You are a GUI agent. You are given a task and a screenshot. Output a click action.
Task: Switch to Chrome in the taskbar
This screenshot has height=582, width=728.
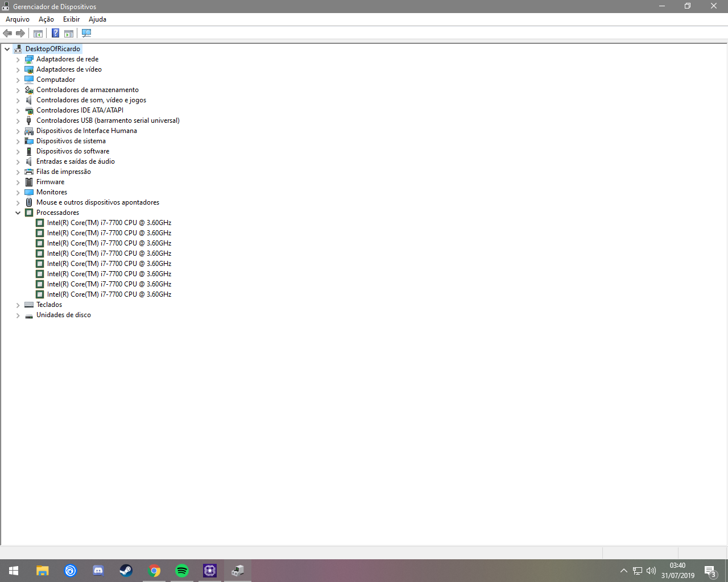click(x=154, y=571)
